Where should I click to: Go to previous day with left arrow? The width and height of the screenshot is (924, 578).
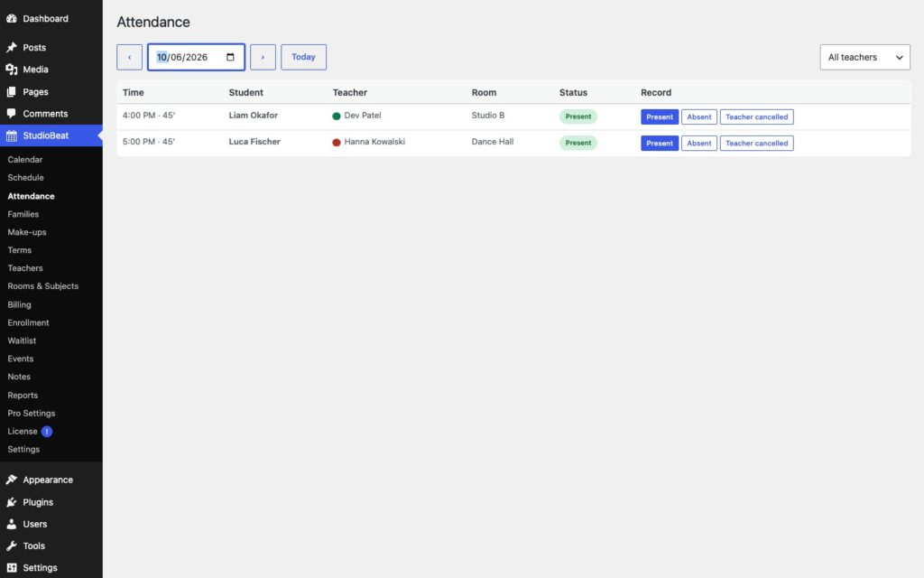pos(130,57)
